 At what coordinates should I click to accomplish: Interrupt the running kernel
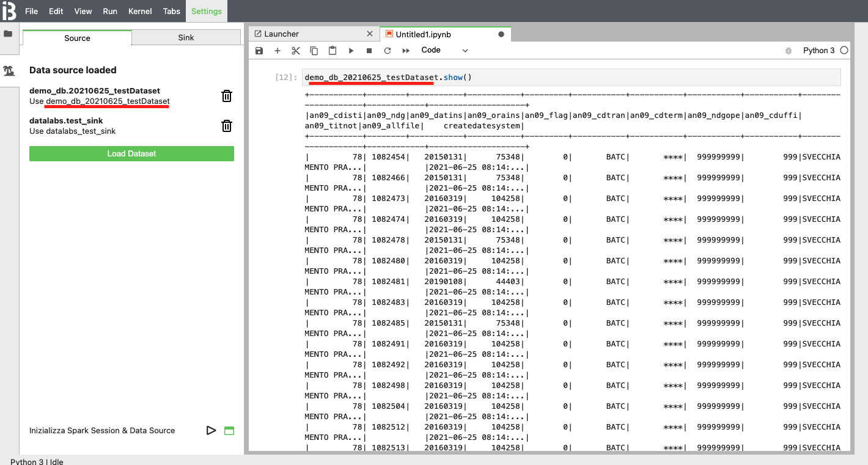pyautogui.click(x=369, y=51)
